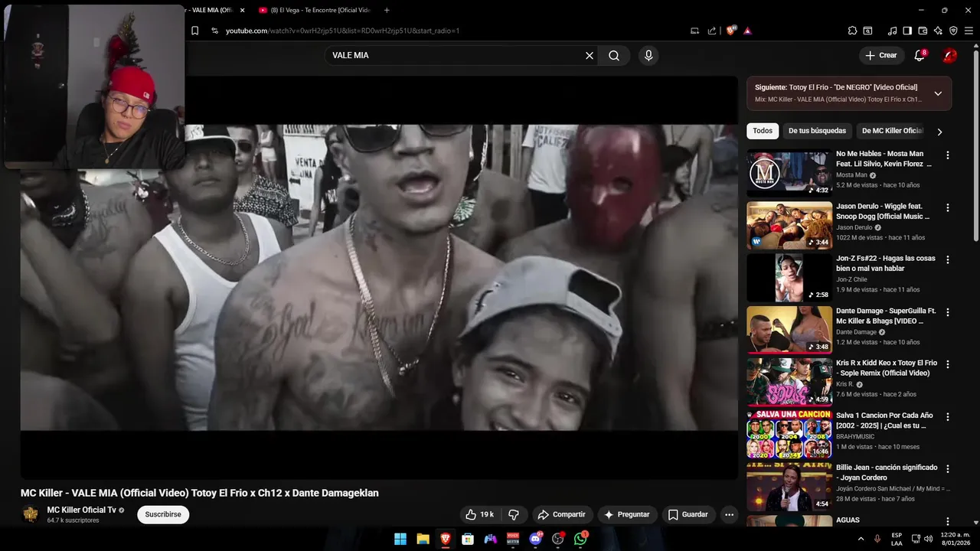The image size is (980, 551).
Task: Open Jon-Z Fs#22 video thumbnail
Action: coord(789,277)
